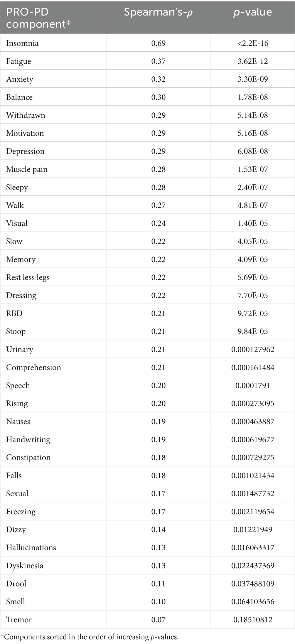Select the Insomnia row label
The image size is (295, 644).
tap(22, 43)
